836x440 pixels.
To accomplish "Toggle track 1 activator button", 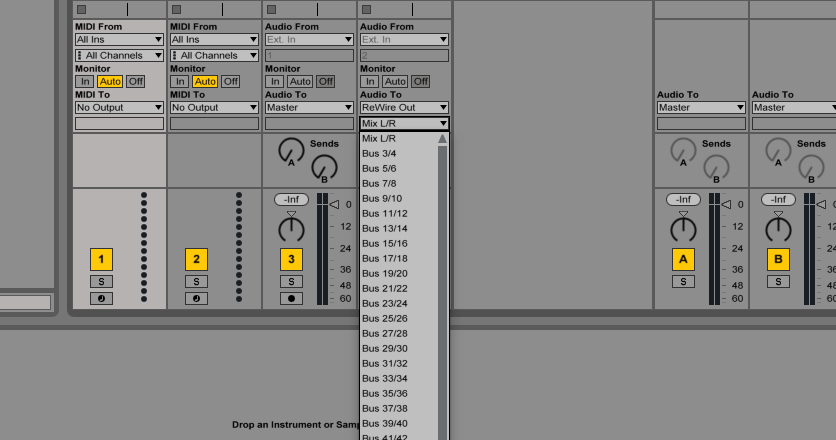I will [101, 259].
